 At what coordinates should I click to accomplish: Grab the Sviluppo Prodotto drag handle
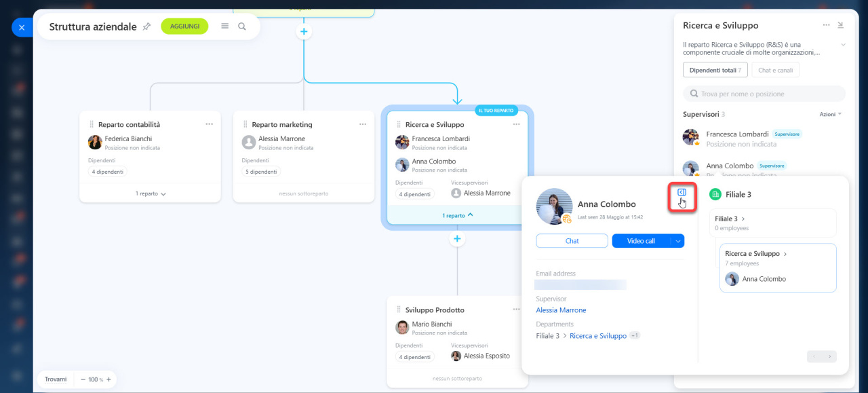pos(399,310)
